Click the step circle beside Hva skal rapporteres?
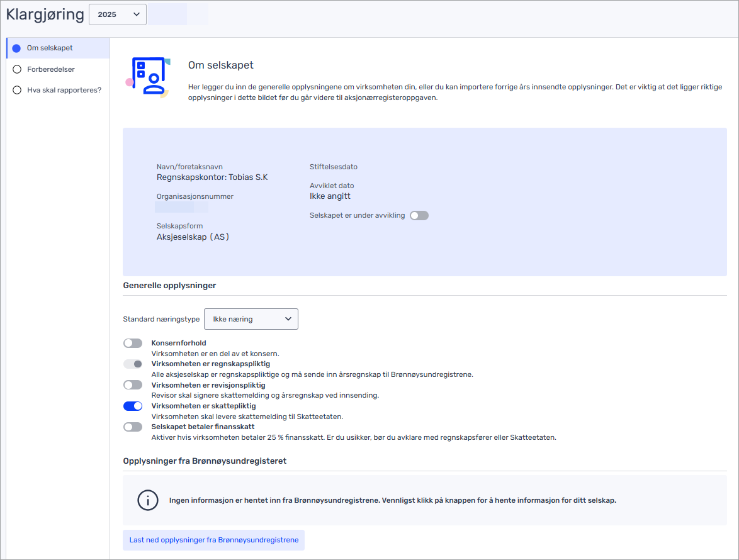Image resolution: width=739 pixels, height=560 pixels. 16,90
